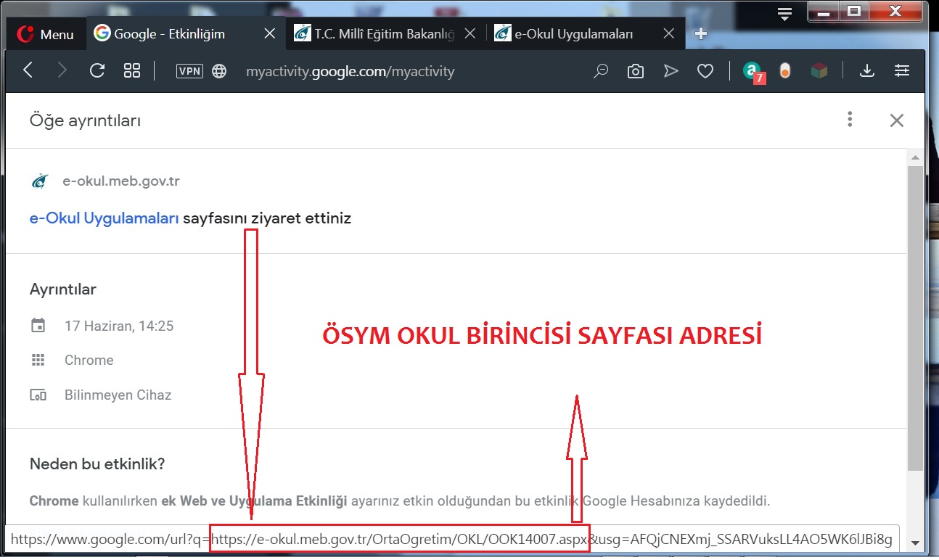Close the Öğe ayrıntıları panel with X
939x560 pixels.
tap(897, 120)
